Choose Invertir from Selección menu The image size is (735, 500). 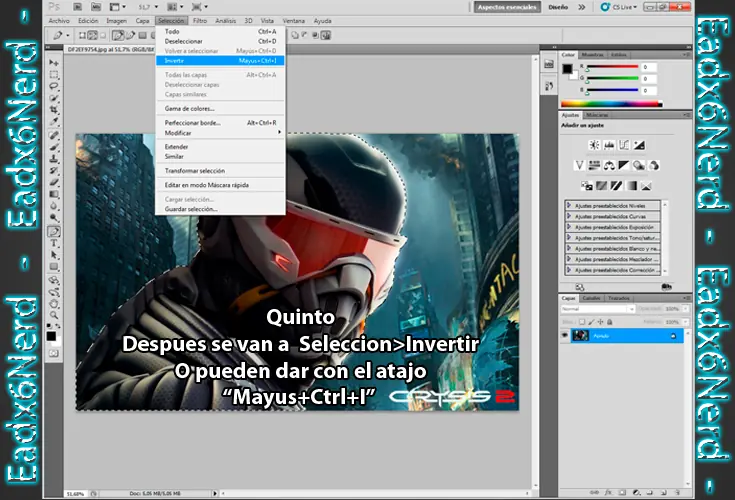[x=220, y=61]
